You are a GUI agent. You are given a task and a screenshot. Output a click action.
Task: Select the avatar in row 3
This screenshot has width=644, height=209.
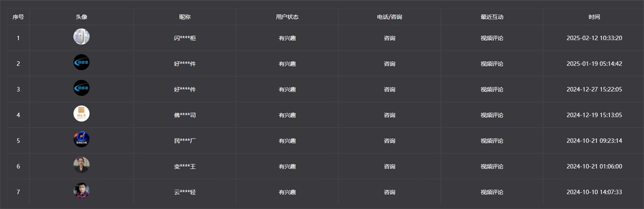pos(82,89)
